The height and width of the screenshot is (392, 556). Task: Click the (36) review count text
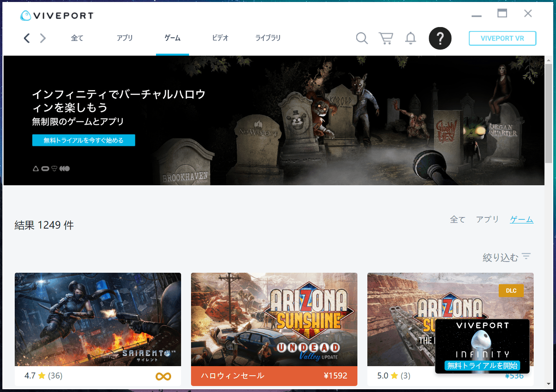coord(55,376)
